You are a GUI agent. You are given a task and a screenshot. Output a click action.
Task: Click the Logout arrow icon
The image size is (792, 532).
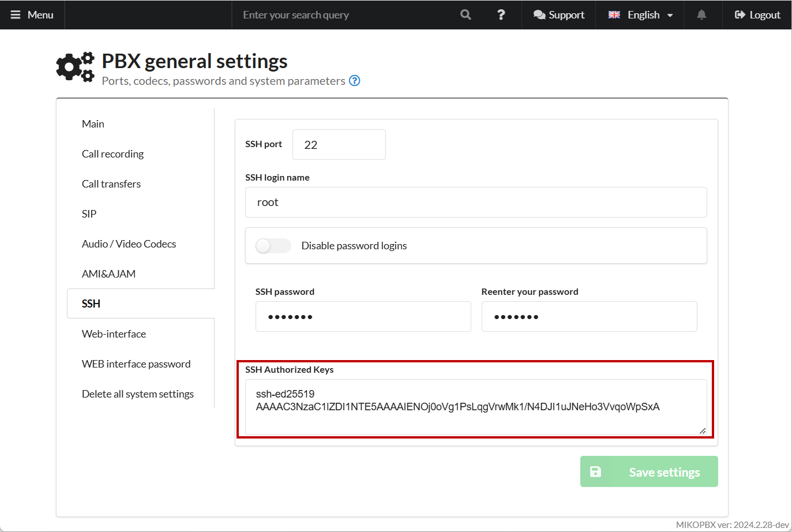740,15
